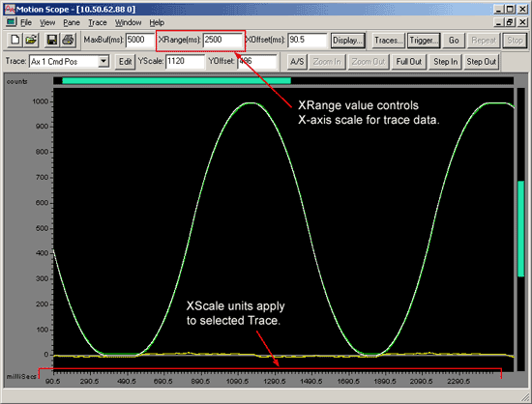The height and width of the screenshot is (404, 532).
Task: Click the Traces... button
Action: [x=388, y=41]
